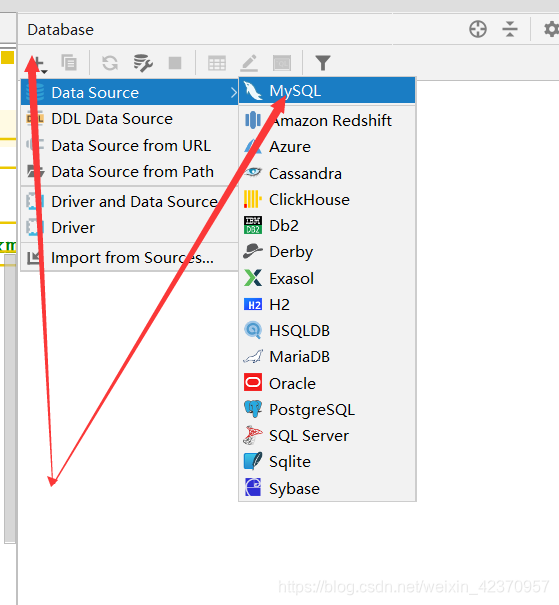Select Cassandra in the submenu

pyautogui.click(x=327, y=173)
